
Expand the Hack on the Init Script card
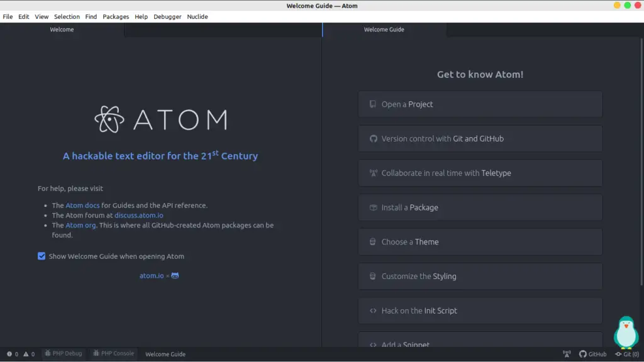coord(480,310)
